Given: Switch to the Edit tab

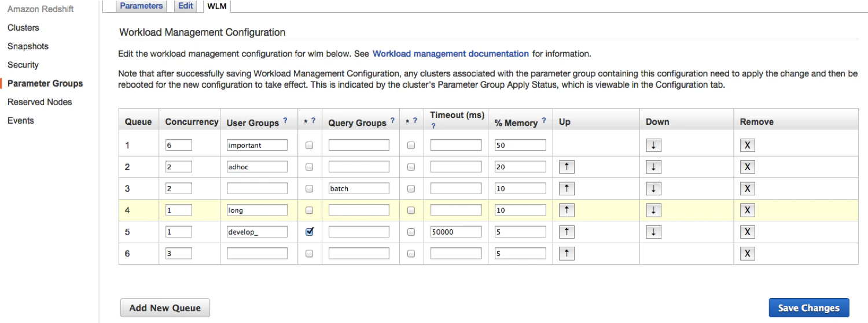Looking at the screenshot, I should click(186, 6).
